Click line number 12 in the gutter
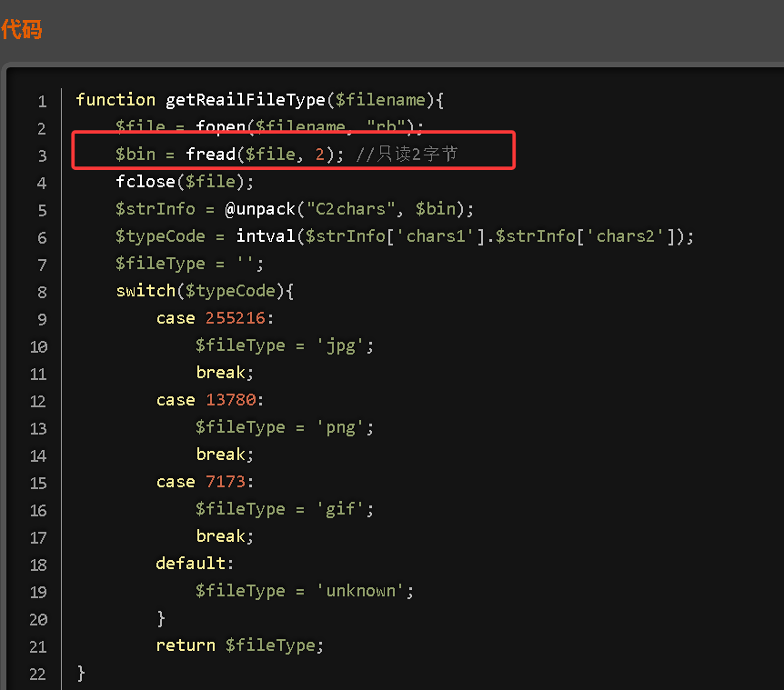Image resolution: width=784 pixels, height=690 pixels. tap(38, 401)
